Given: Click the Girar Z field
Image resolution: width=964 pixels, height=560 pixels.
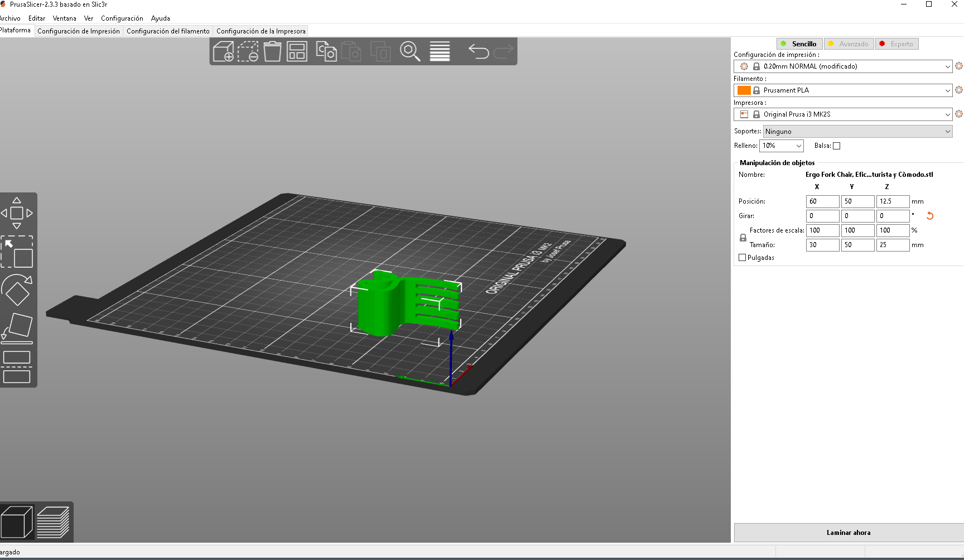Looking at the screenshot, I should click(x=893, y=216).
